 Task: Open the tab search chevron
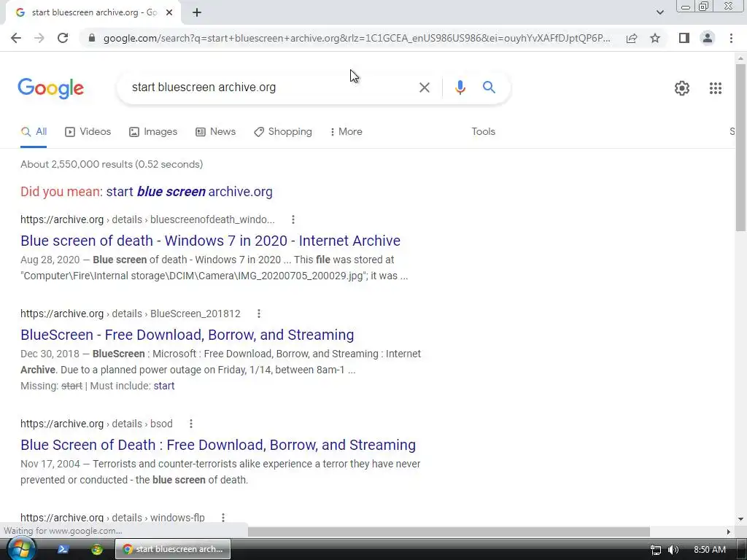click(x=659, y=12)
